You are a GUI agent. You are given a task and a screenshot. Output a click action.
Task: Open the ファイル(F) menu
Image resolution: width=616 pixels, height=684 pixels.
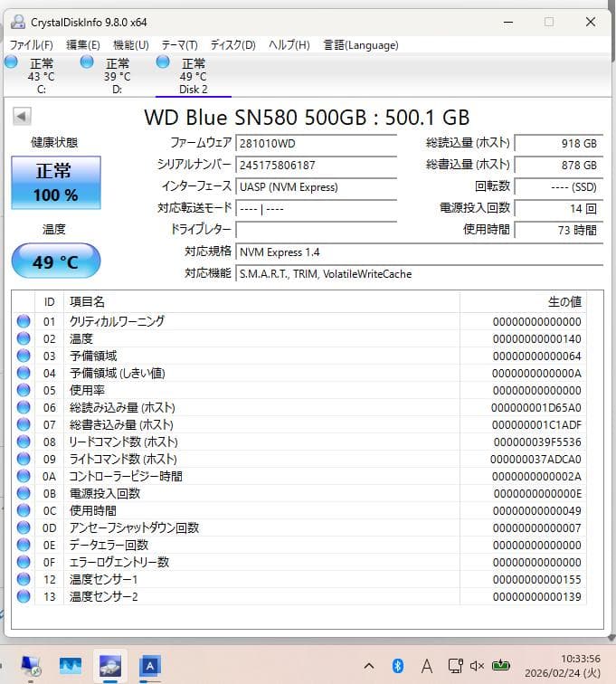pos(31,45)
